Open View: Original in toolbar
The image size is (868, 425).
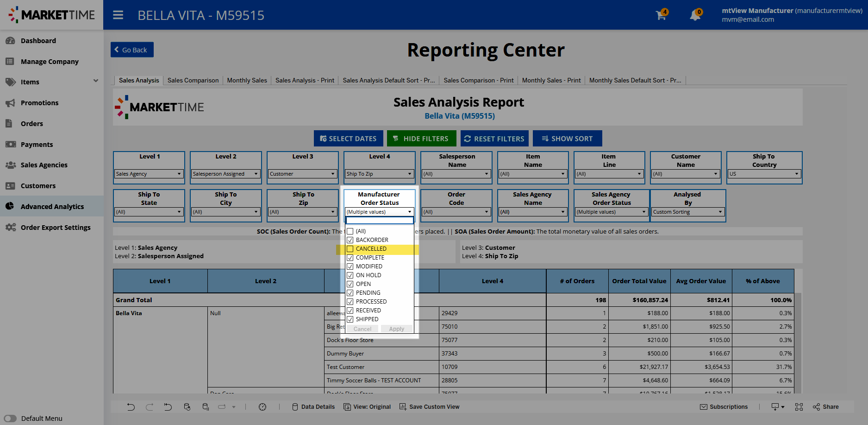point(367,407)
